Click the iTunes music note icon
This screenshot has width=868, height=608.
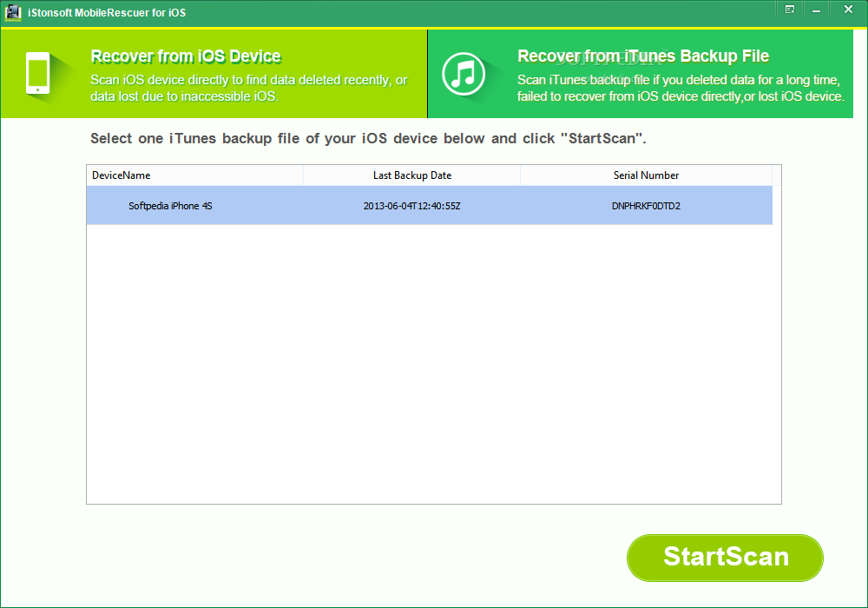tap(464, 74)
